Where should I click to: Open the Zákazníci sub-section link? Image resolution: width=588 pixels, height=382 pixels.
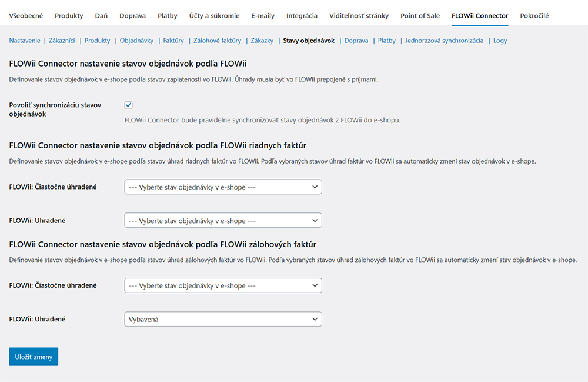pos(62,41)
